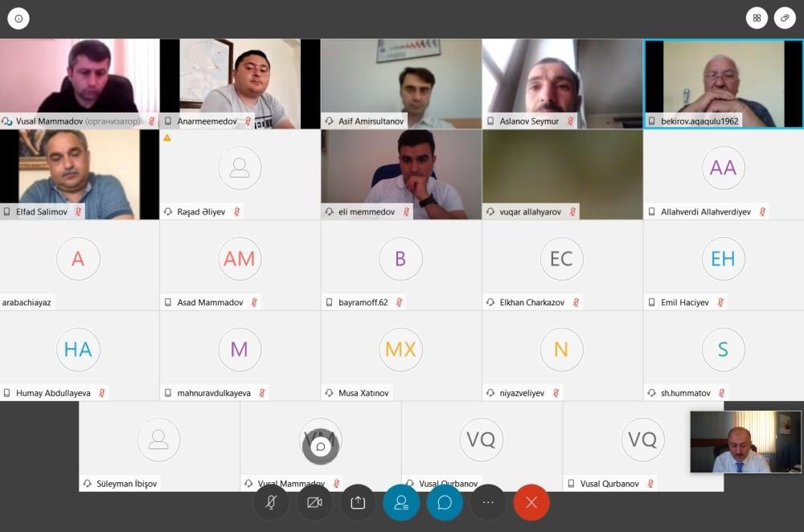Open the participants list button

[401, 503]
